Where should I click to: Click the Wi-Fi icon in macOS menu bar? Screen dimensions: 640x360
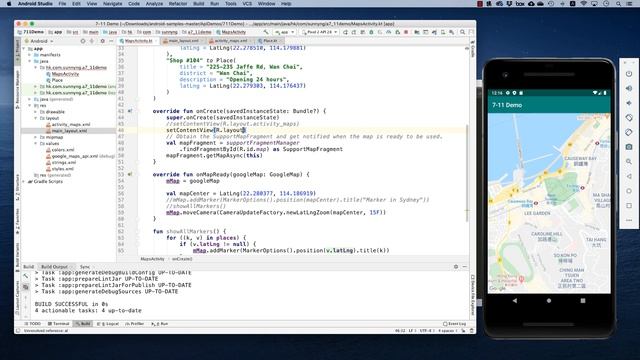[x=584, y=4]
